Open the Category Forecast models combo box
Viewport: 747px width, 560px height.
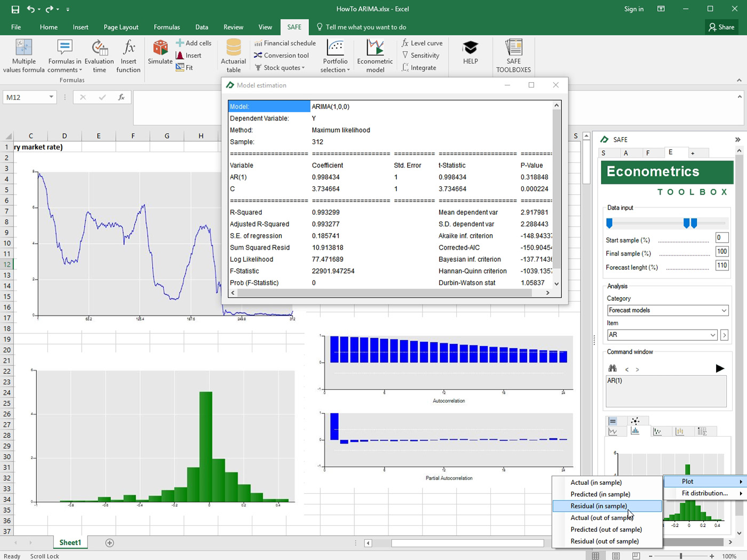click(667, 310)
